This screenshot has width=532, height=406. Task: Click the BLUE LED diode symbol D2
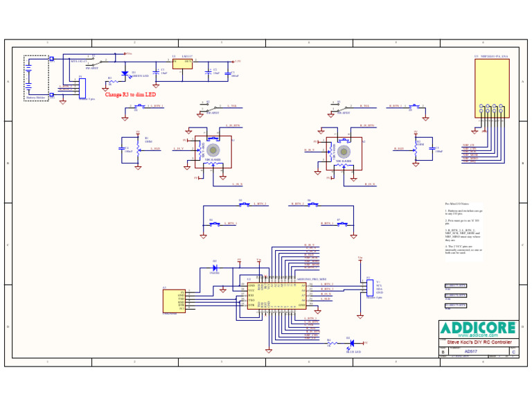(352, 343)
